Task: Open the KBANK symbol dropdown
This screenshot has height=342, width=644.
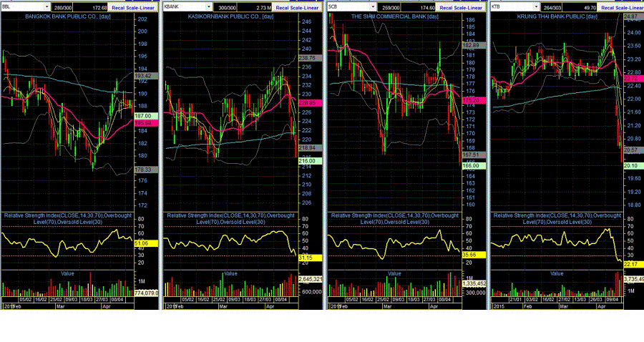Action: [x=209, y=7]
